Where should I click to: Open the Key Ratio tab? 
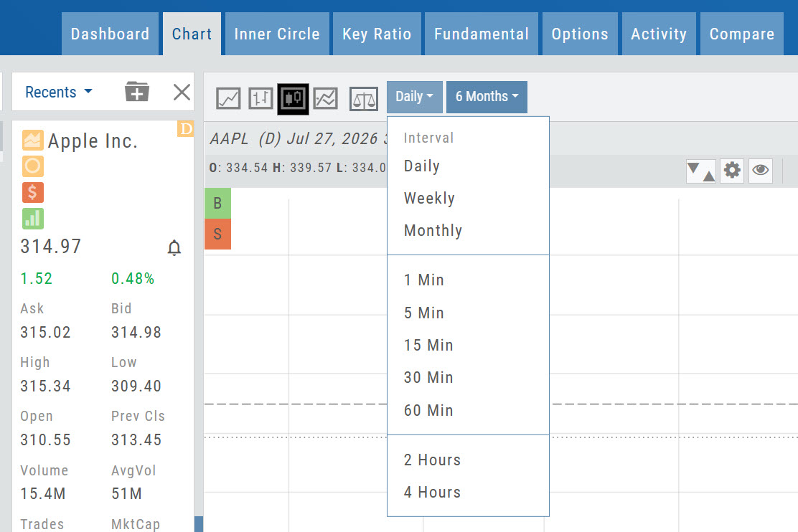pyautogui.click(x=377, y=34)
